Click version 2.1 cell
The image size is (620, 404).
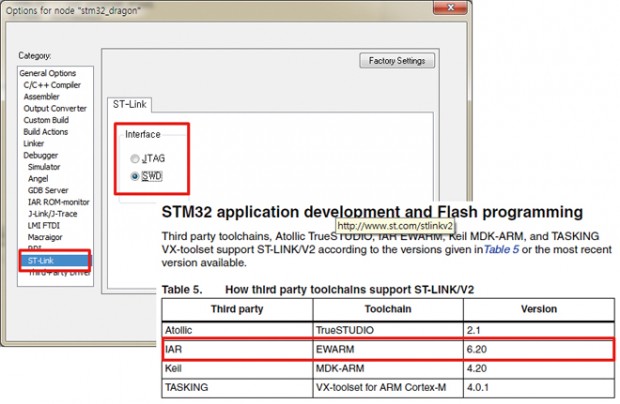pyautogui.click(x=539, y=330)
